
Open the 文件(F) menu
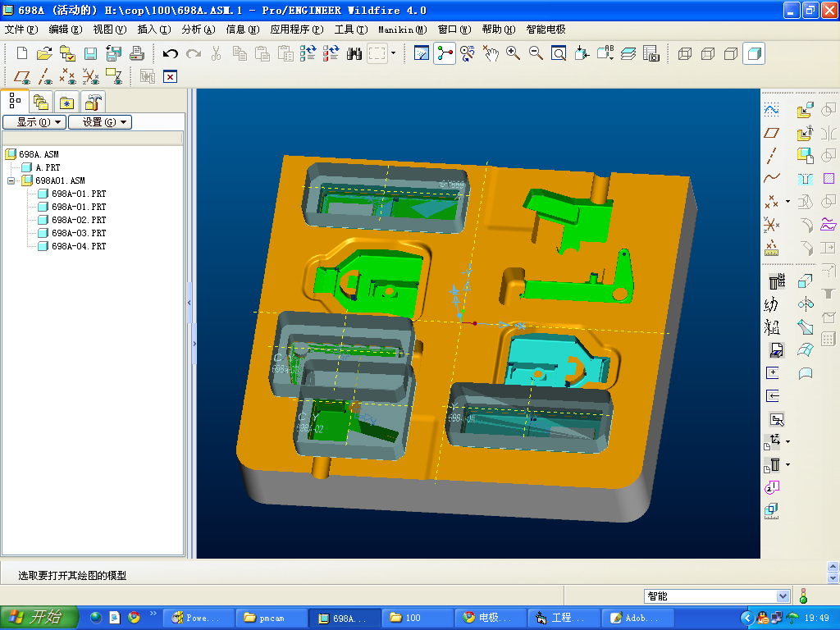tap(21, 30)
